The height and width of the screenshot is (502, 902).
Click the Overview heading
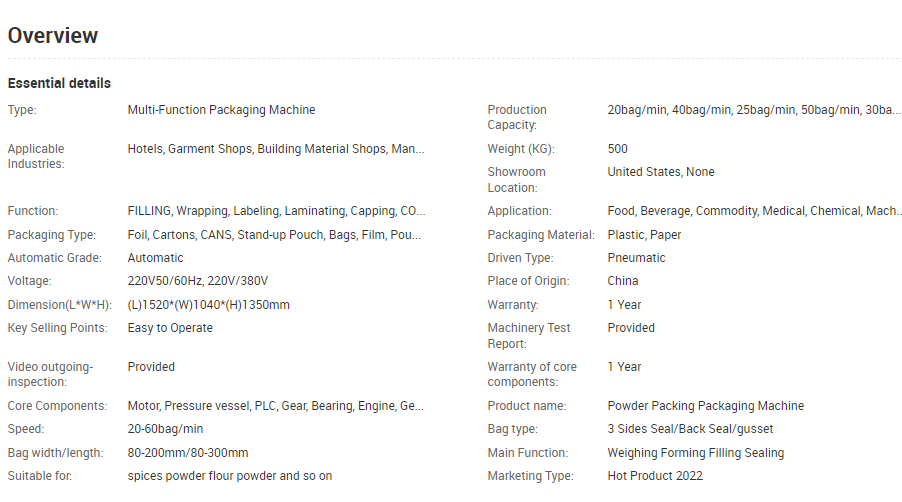(52, 36)
